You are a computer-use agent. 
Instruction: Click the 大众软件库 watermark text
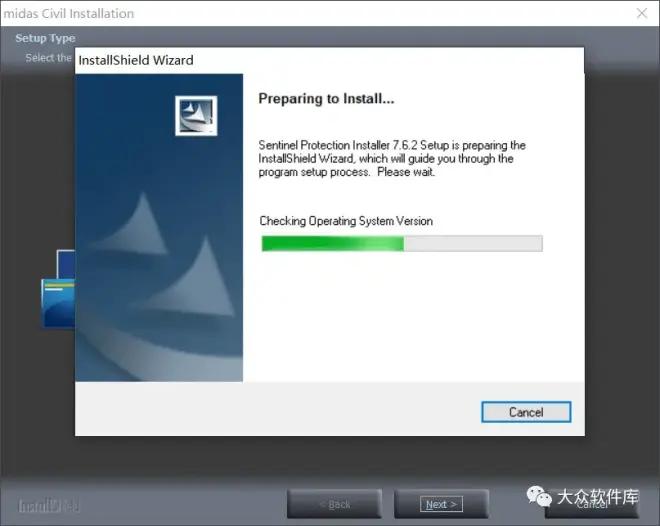pos(597,497)
